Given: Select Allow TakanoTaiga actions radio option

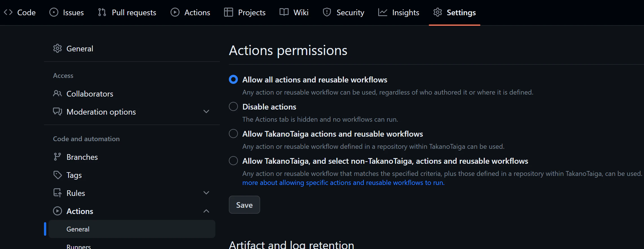Looking at the screenshot, I should [233, 134].
